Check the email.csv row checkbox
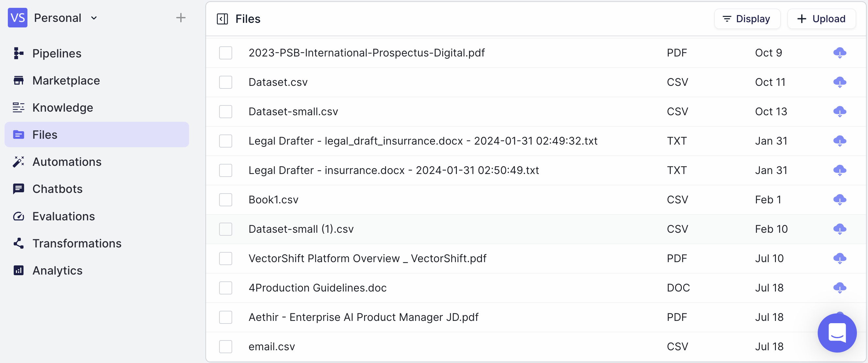 click(225, 346)
